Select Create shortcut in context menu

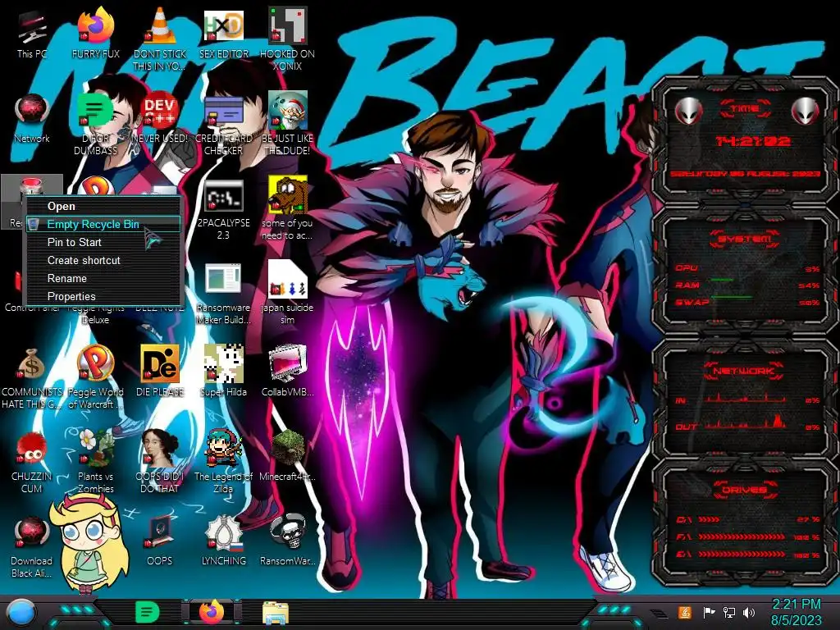pyautogui.click(x=103, y=260)
